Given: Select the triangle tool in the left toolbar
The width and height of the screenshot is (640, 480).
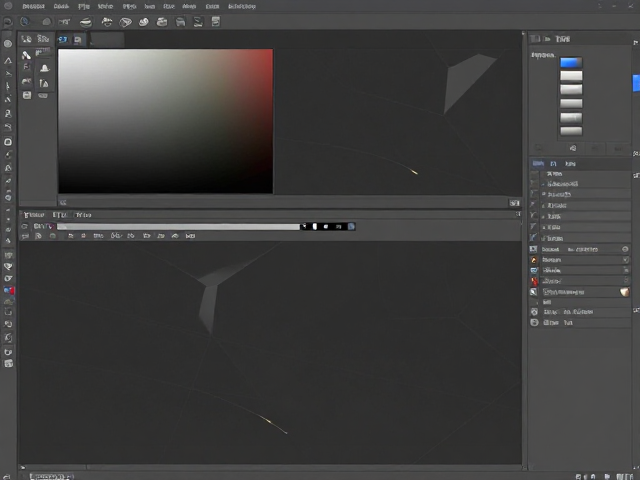Looking at the screenshot, I should (x=8, y=61).
